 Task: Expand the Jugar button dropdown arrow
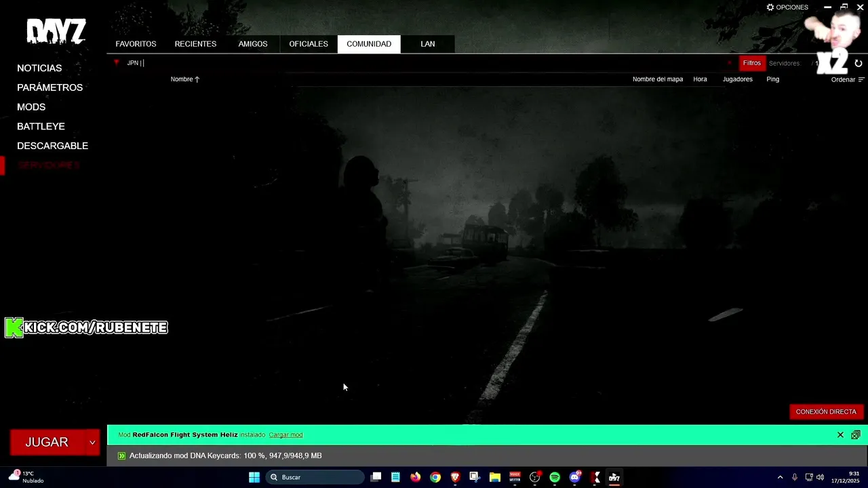(92, 443)
